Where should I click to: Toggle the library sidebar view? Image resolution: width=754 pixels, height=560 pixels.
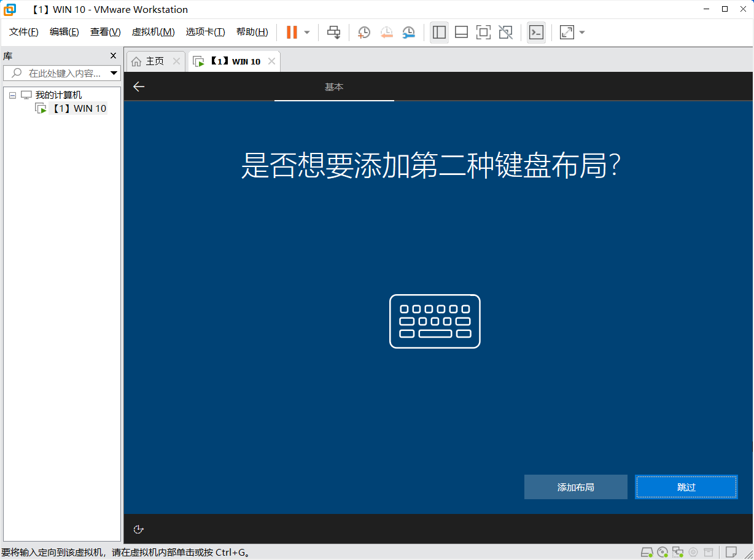[439, 33]
